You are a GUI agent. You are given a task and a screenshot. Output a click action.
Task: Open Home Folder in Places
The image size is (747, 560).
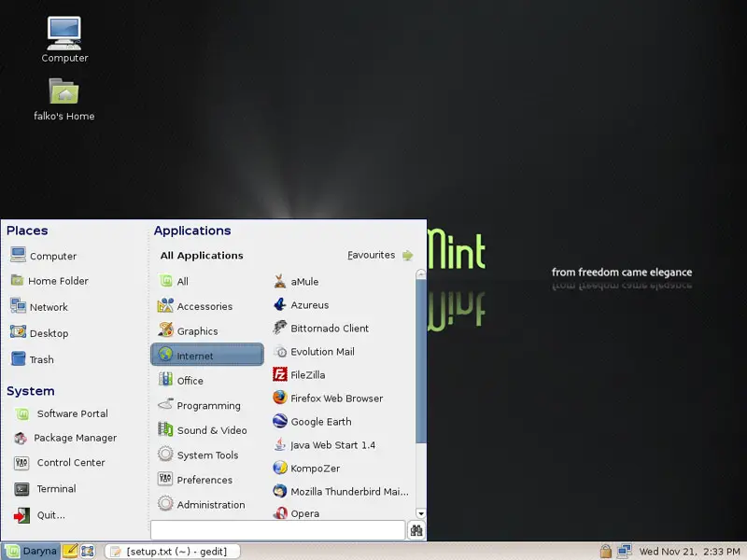49,281
